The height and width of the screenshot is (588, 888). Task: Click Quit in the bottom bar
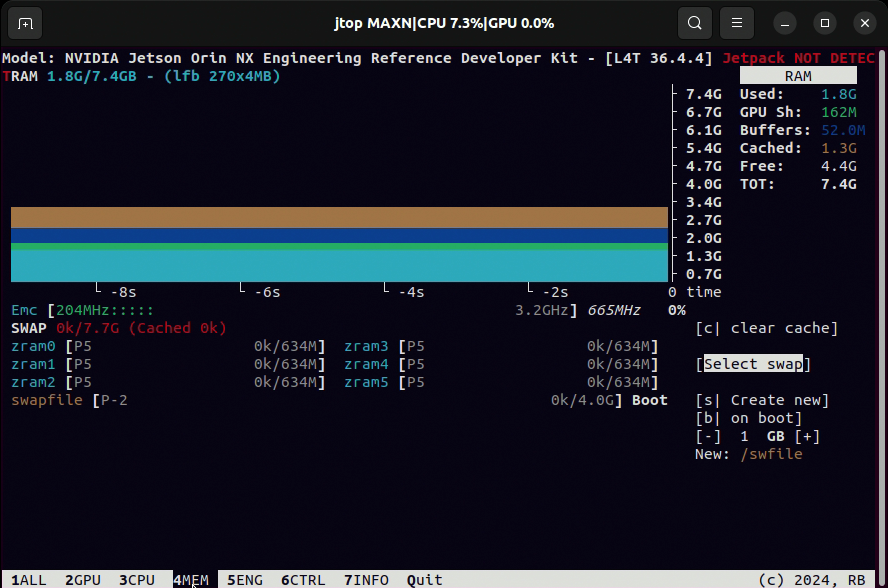coord(425,580)
